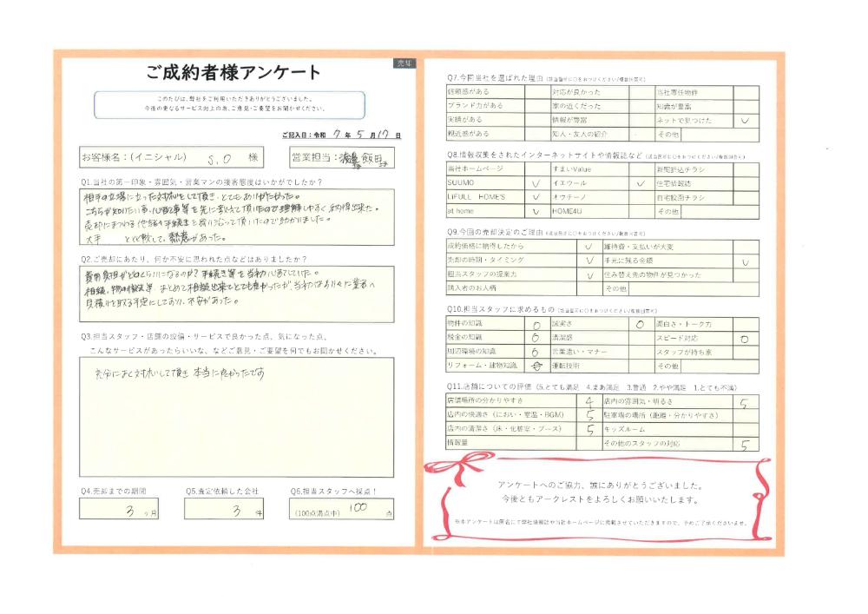Screen dimensions: 868x614
Task: Click the Q5 査定依頼した会社 count field
Action: point(224,509)
